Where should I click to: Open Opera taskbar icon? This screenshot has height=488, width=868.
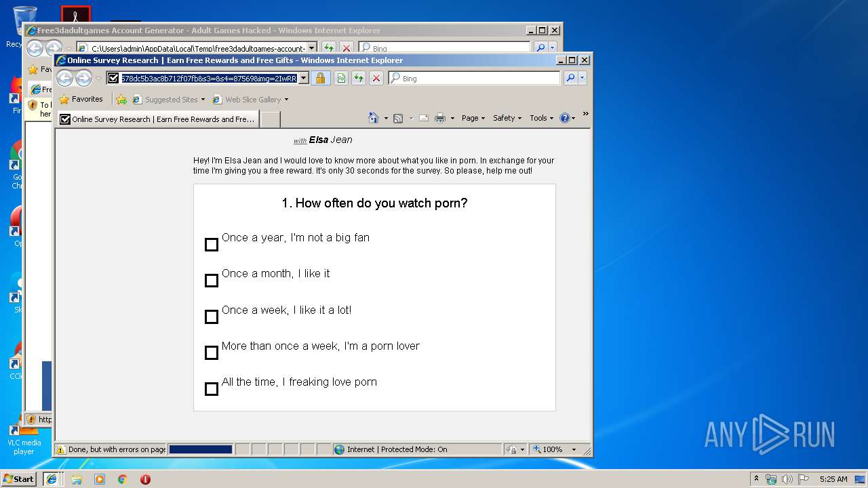145,479
